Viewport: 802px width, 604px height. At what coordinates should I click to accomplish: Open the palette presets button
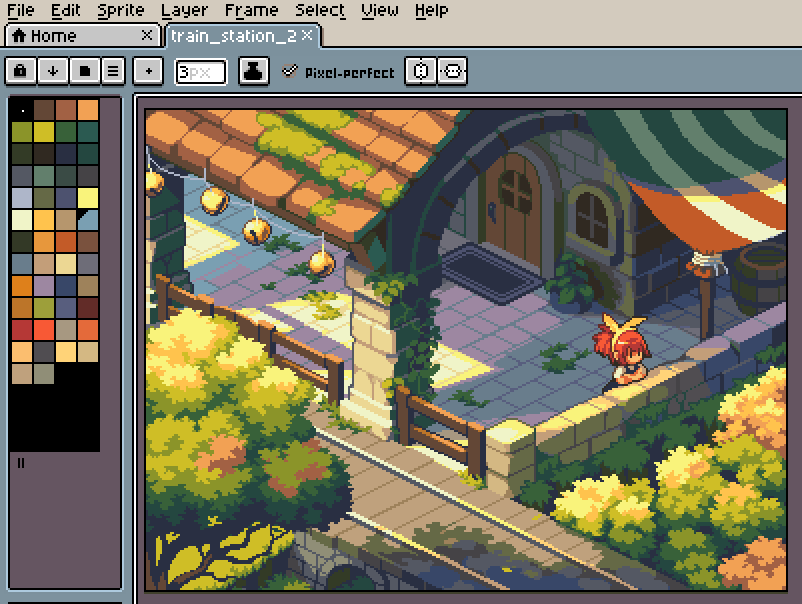tap(84, 71)
